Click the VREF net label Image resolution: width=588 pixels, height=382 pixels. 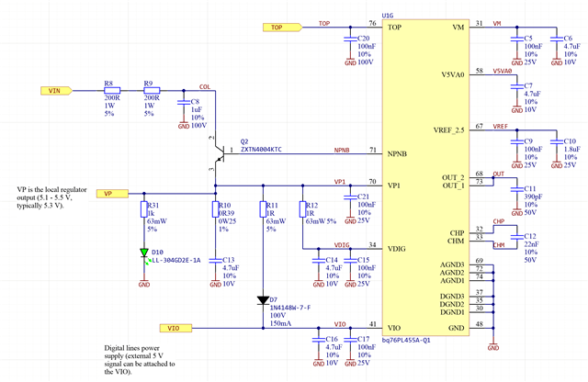click(500, 127)
